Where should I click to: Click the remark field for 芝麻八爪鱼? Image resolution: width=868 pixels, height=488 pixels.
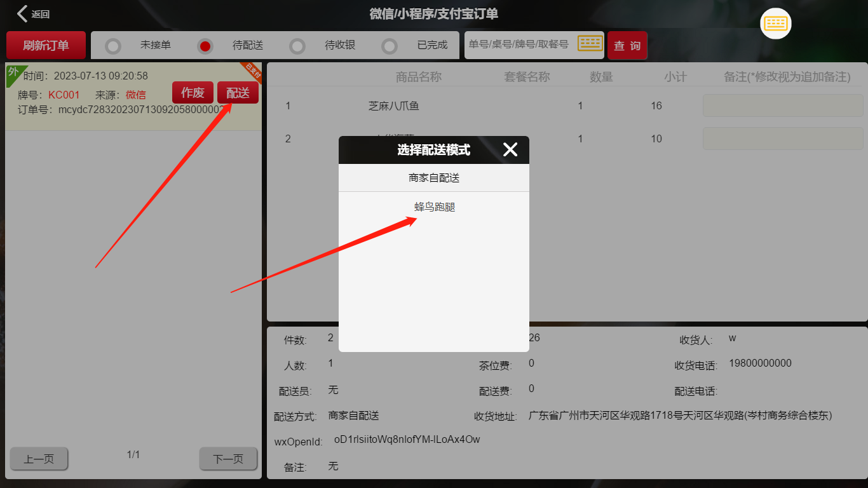(782, 105)
